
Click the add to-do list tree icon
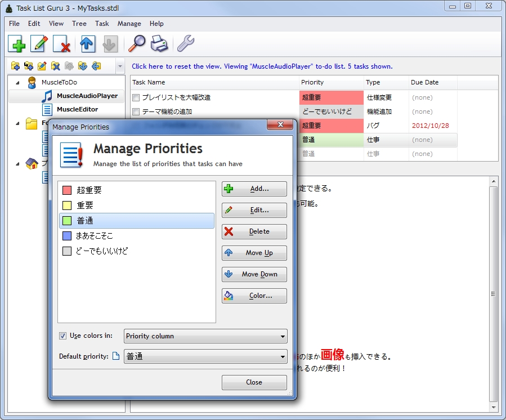[29, 66]
